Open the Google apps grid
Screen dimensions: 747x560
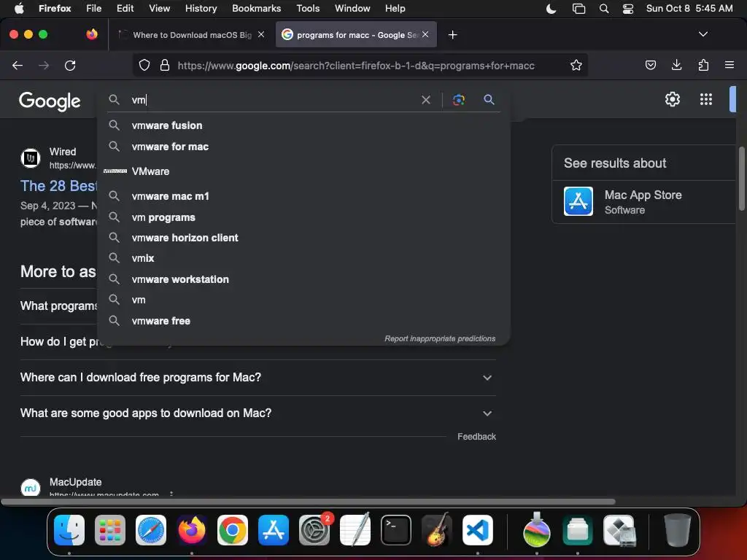[706, 99]
